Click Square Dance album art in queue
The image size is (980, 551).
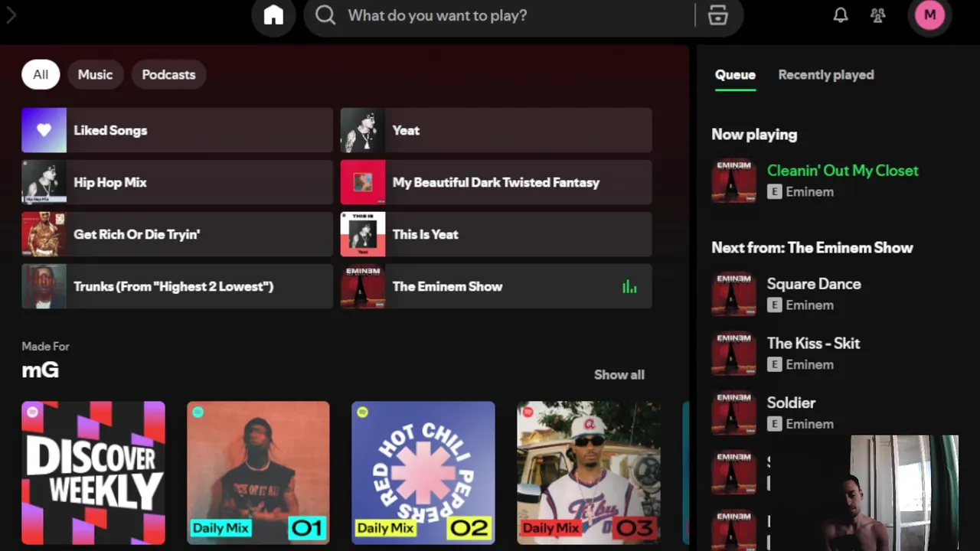[734, 294]
